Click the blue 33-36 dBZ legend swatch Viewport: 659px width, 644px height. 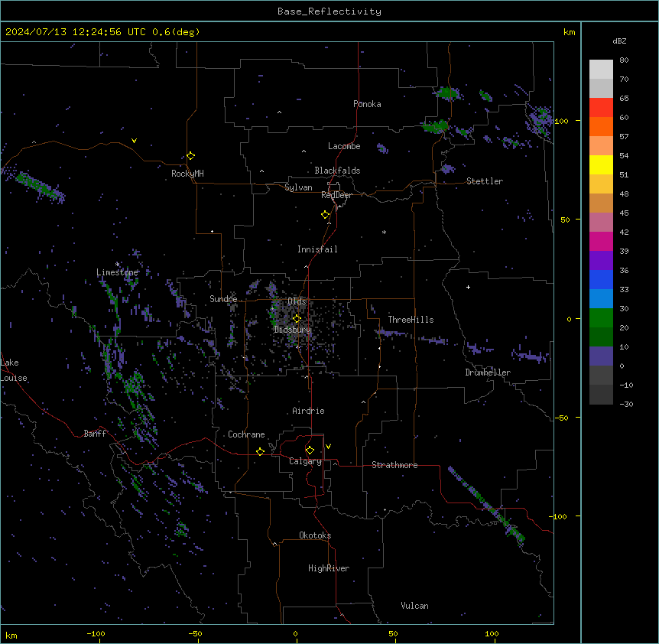coord(601,279)
